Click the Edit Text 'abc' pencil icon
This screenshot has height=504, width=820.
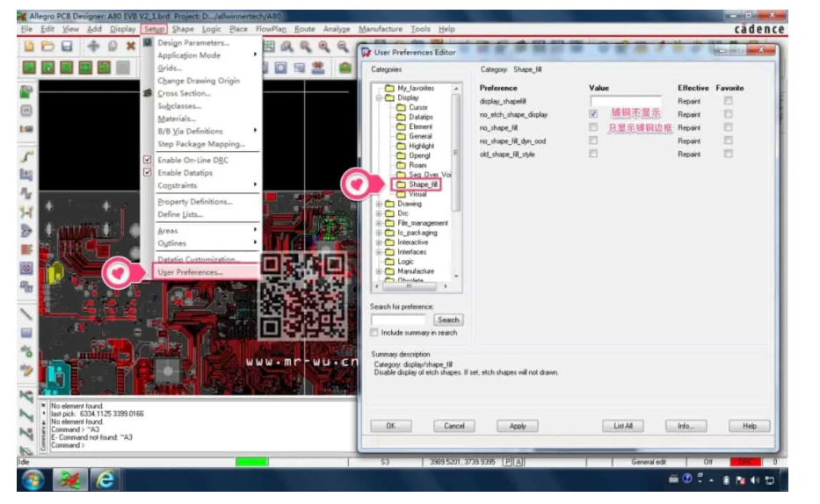tap(26, 371)
